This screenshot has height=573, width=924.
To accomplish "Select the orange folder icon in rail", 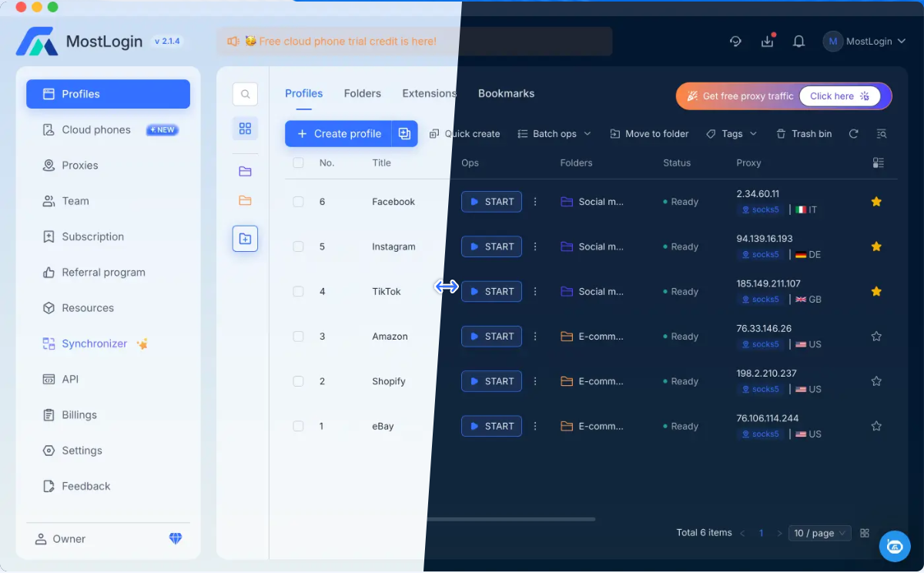I will coord(245,200).
